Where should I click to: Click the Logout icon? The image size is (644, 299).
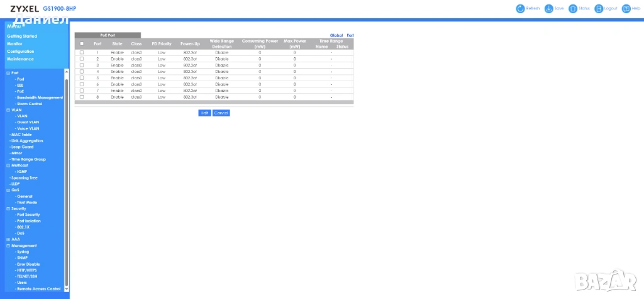tap(599, 8)
